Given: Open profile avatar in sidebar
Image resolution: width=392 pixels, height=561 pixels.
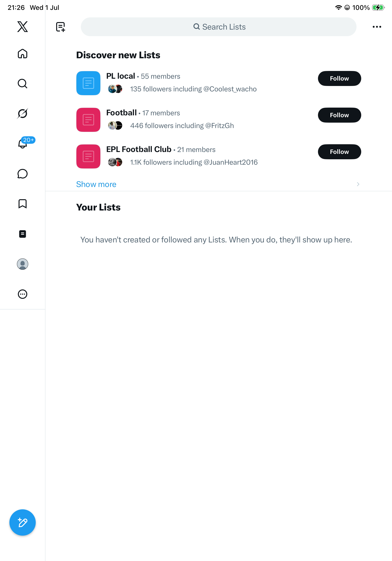Looking at the screenshot, I should coord(23,264).
